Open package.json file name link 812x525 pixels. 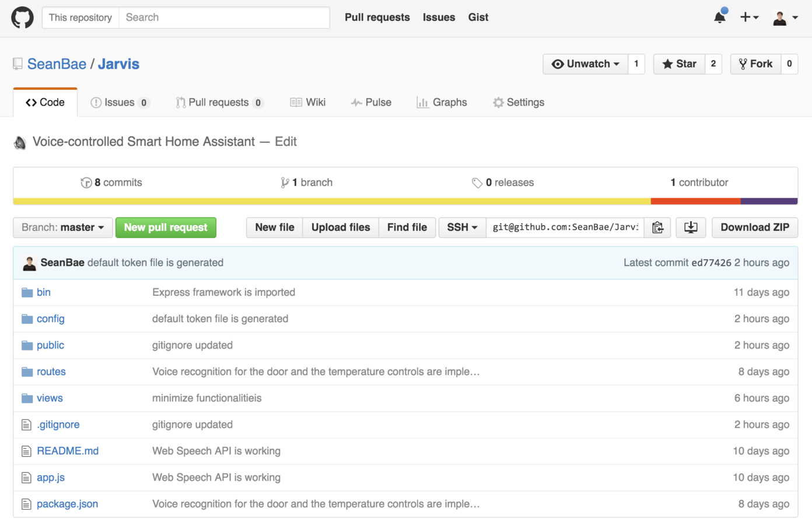tap(67, 504)
